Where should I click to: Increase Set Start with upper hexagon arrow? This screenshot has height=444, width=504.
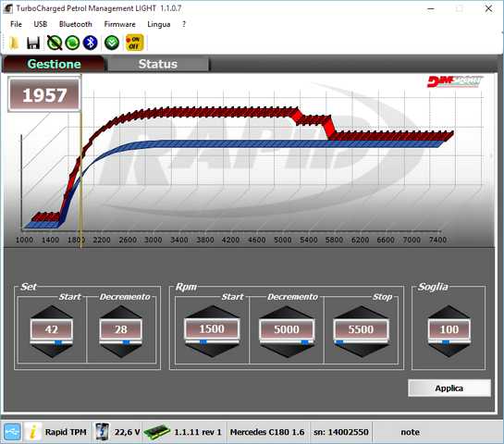click(x=52, y=312)
